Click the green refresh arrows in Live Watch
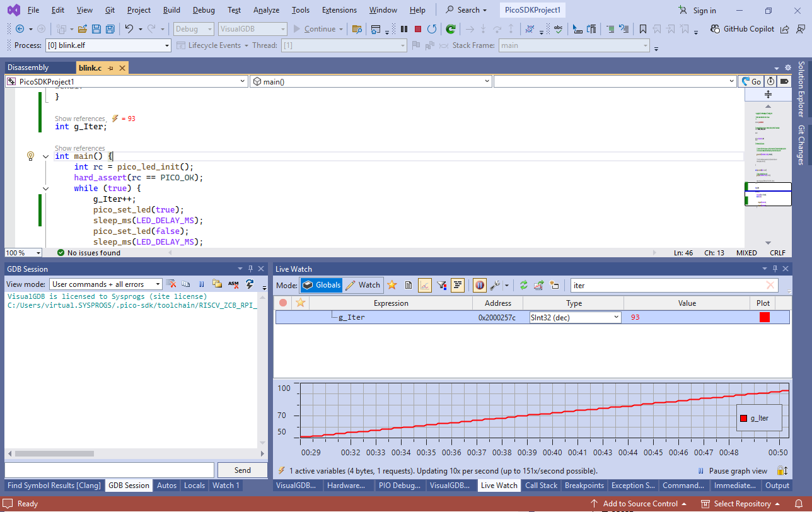 tap(523, 285)
